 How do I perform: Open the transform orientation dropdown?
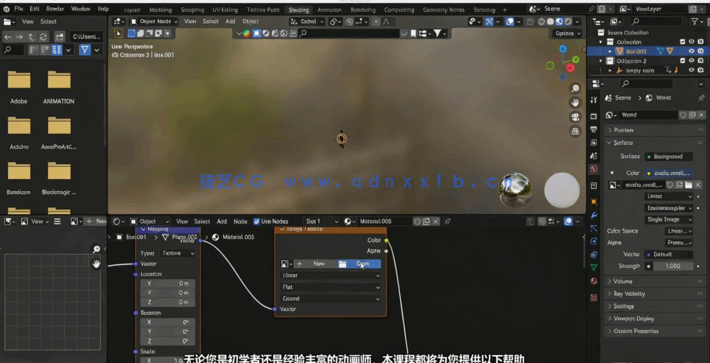click(x=307, y=21)
